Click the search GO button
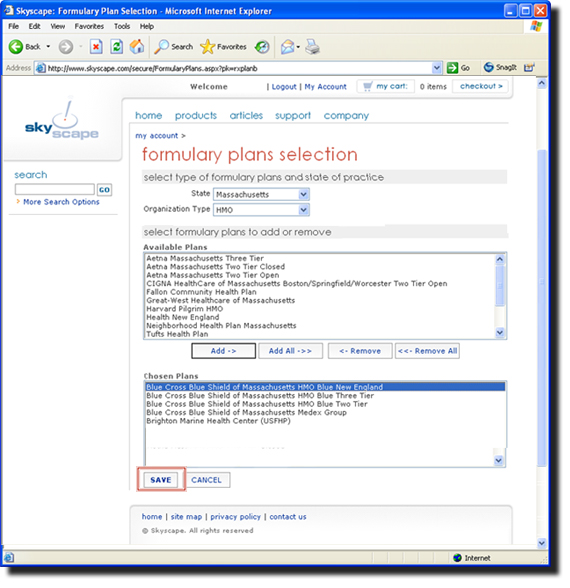Viewport: 570px width, 588px height. pos(104,190)
